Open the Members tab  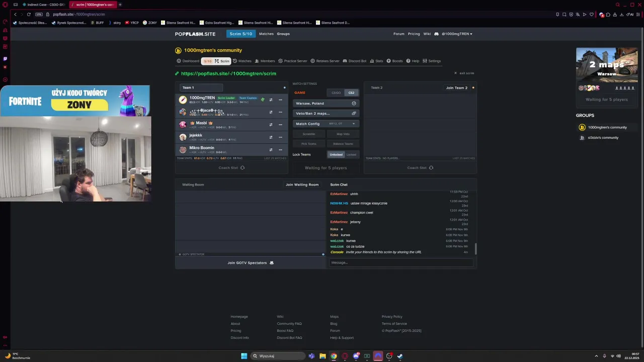click(x=265, y=61)
